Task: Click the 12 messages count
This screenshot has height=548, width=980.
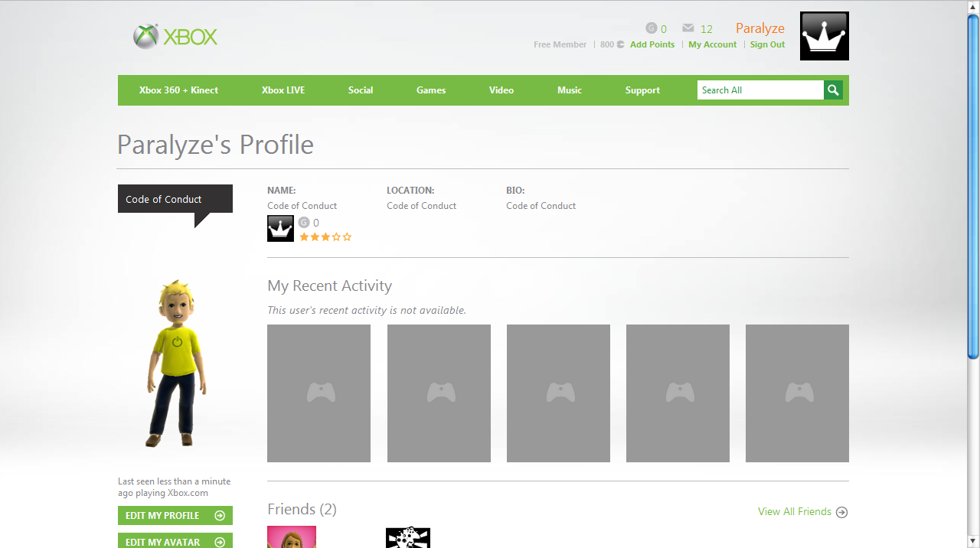Action: tap(707, 29)
